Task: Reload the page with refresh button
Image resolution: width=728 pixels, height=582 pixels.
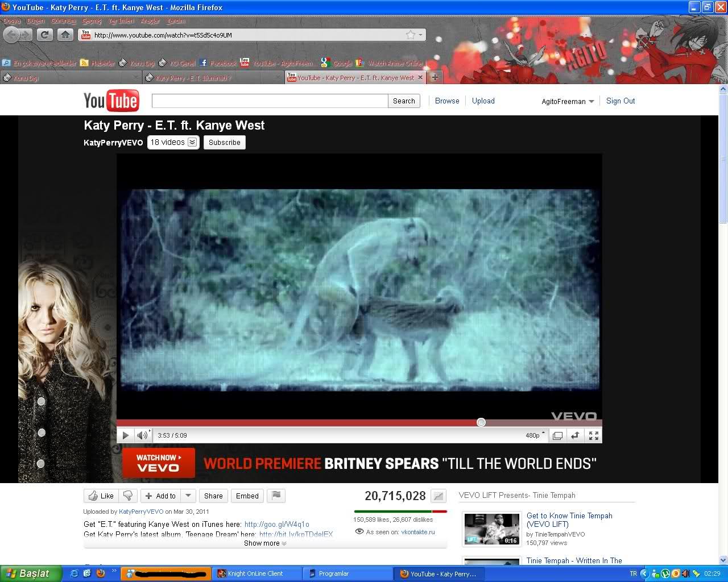Action: [44, 35]
